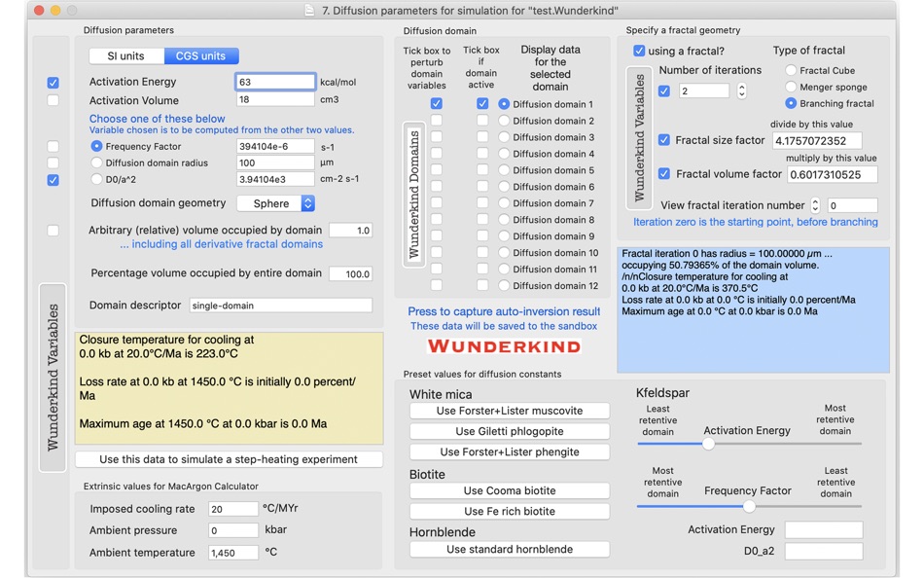Image resolution: width=924 pixels, height=578 pixels.
Task: Click the Frequency Factor value field
Action: coord(275,146)
